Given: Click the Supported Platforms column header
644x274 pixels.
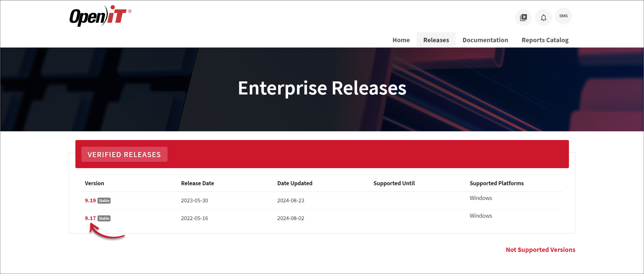Looking at the screenshot, I should (496, 183).
